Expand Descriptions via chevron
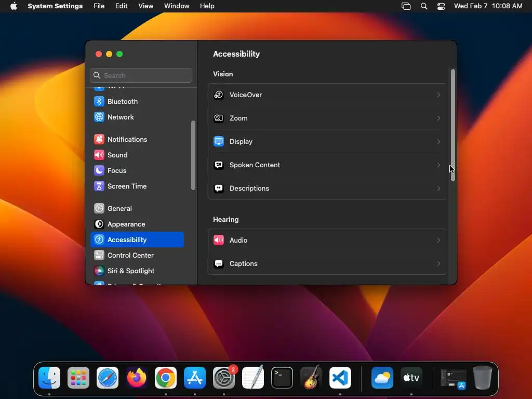This screenshot has height=399, width=532. pos(438,188)
